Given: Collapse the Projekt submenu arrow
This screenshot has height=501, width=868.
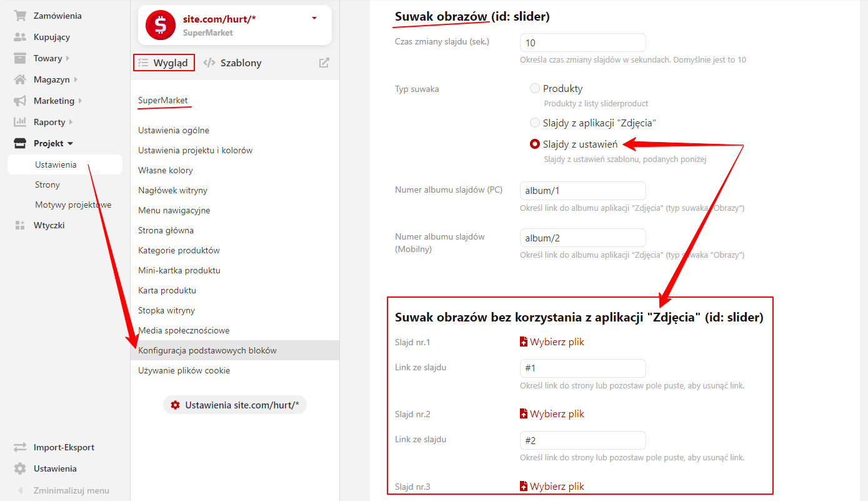Looking at the screenshot, I should (70, 144).
